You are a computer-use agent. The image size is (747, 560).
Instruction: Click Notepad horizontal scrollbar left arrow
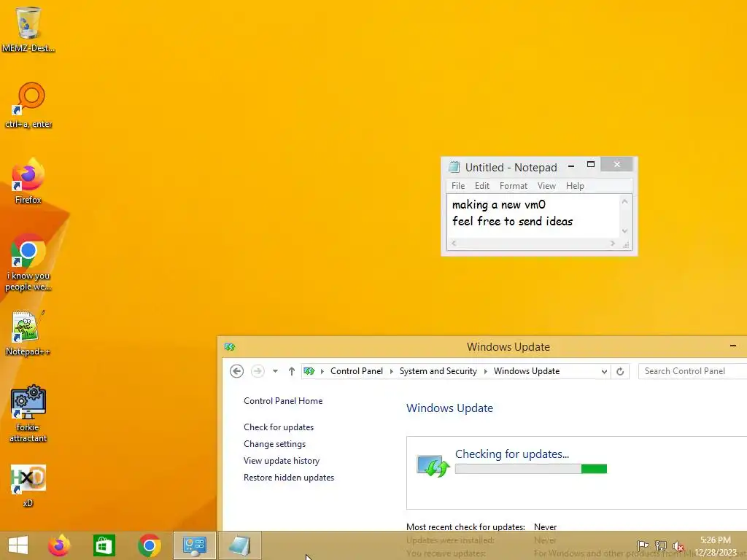(454, 244)
